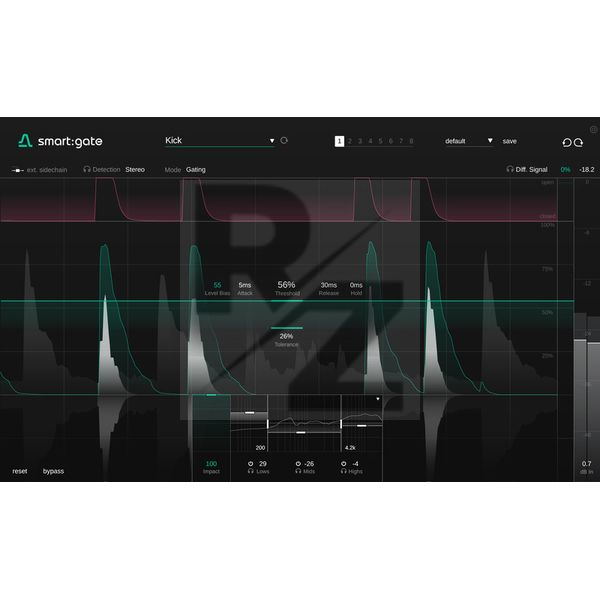
Task: Click the Mids band level handle
Action: tap(301, 432)
